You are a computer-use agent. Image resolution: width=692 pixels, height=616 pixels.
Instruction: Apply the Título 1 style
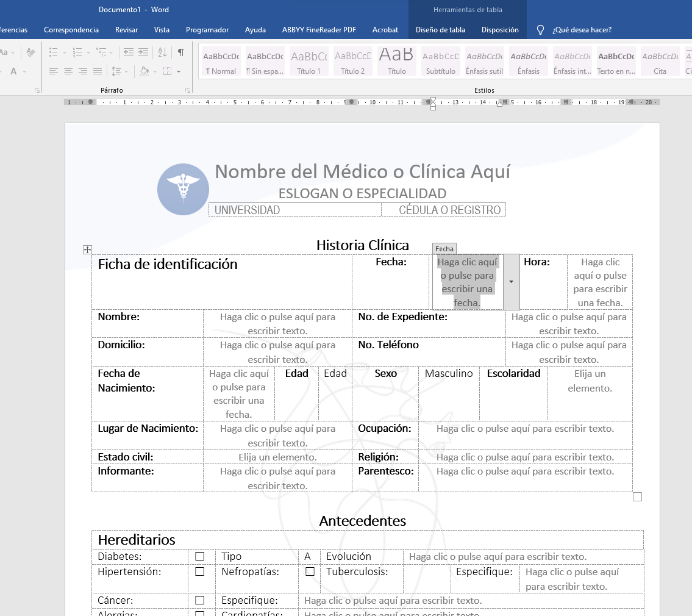click(309, 62)
